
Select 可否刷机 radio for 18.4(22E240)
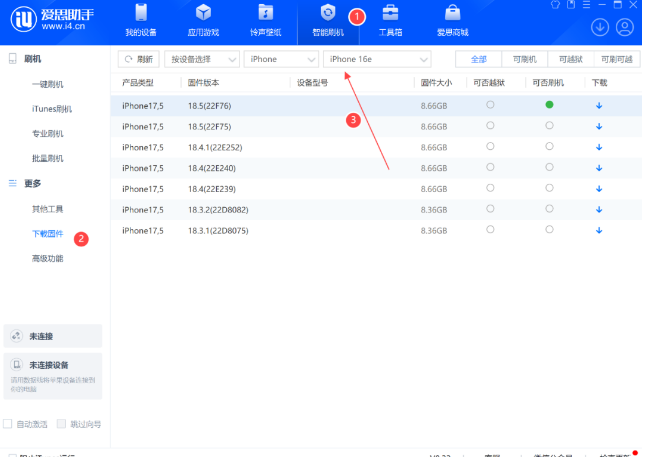[x=549, y=167]
